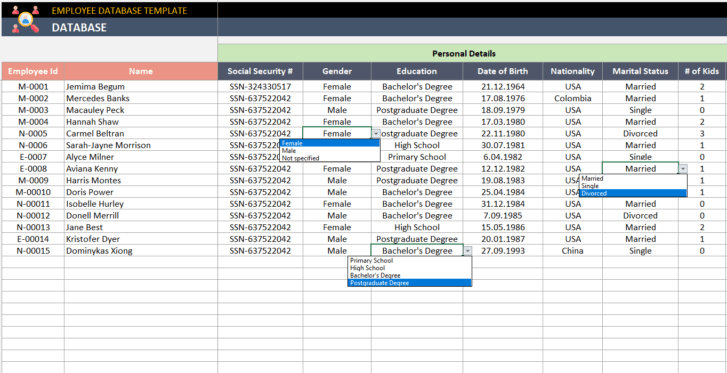Click the Nationality column header
This screenshot has height=373, width=727.
pyautogui.click(x=573, y=71)
